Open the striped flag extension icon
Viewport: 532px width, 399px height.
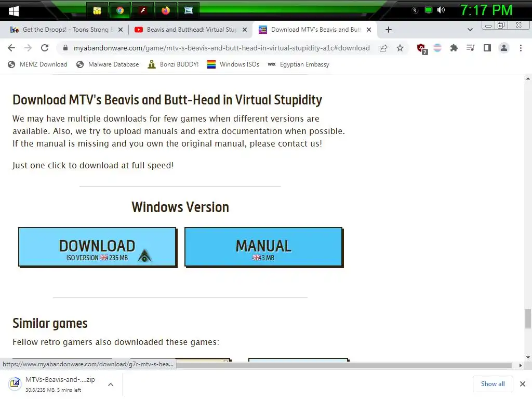click(x=437, y=48)
